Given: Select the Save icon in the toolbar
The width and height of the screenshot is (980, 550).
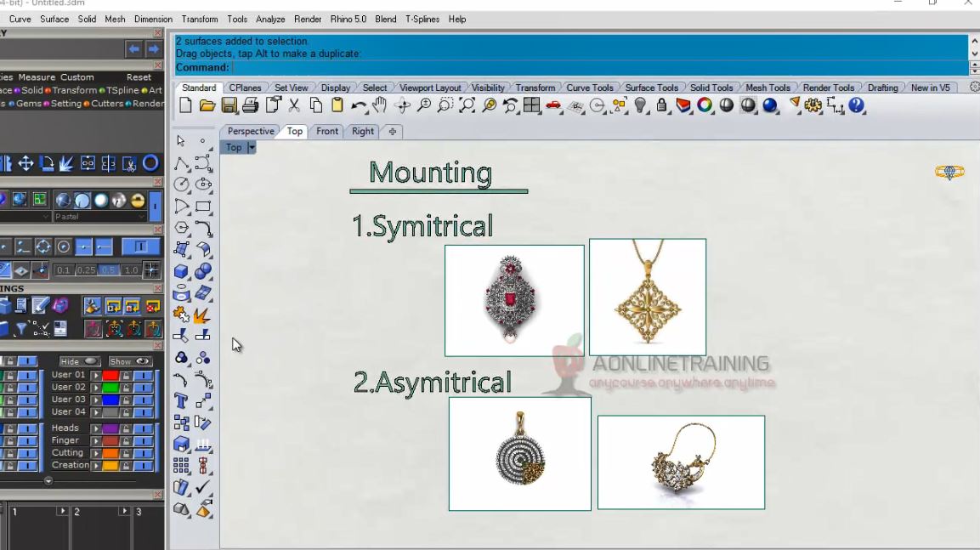Looking at the screenshot, I should point(228,105).
